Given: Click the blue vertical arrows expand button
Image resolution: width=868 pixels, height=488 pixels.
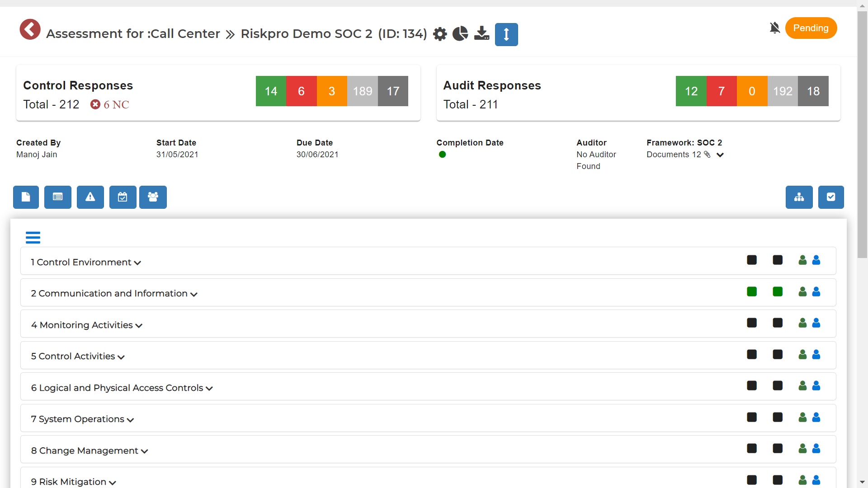Looking at the screenshot, I should point(506,34).
